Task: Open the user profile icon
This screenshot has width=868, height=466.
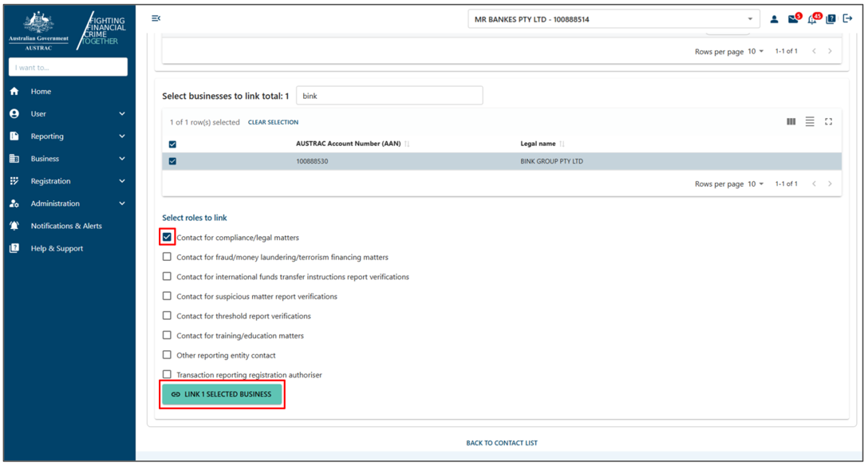Action: tap(774, 18)
